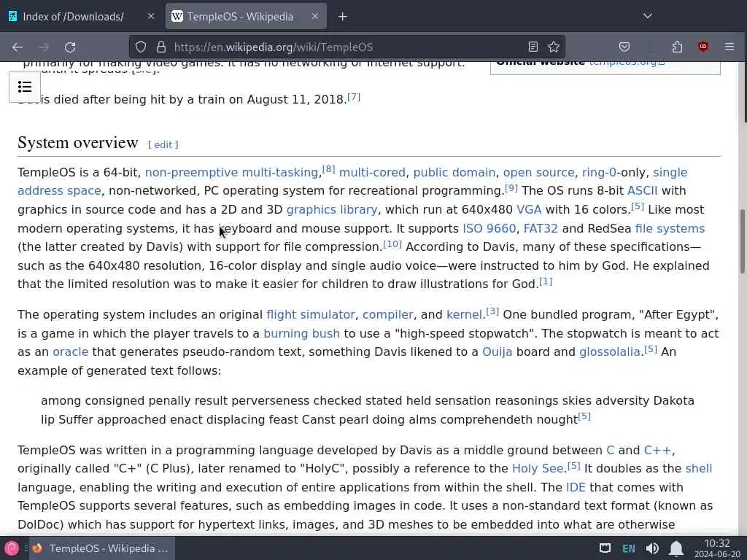This screenshot has width=747, height=560.
Task: Follow the compiler link
Action: click(x=388, y=315)
